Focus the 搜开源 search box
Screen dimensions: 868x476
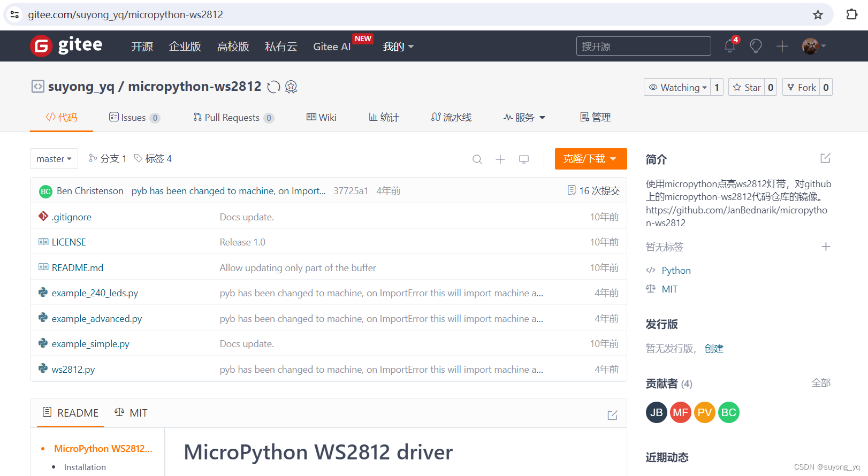(x=643, y=46)
